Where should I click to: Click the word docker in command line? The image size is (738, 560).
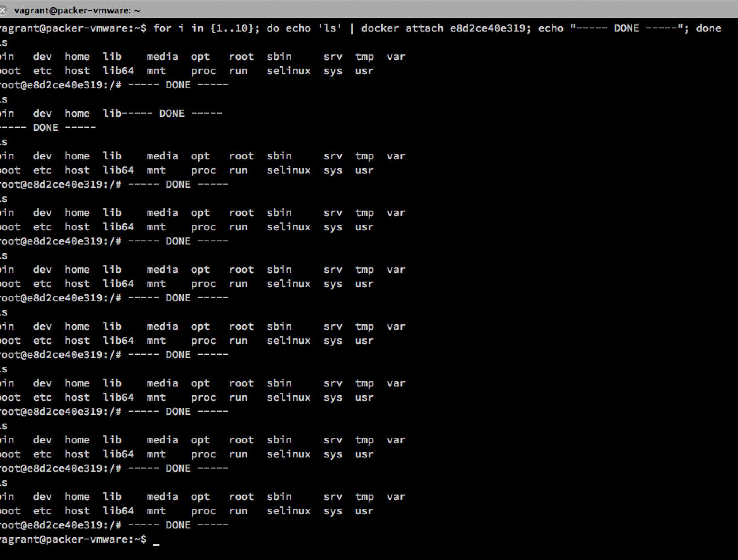point(380,28)
